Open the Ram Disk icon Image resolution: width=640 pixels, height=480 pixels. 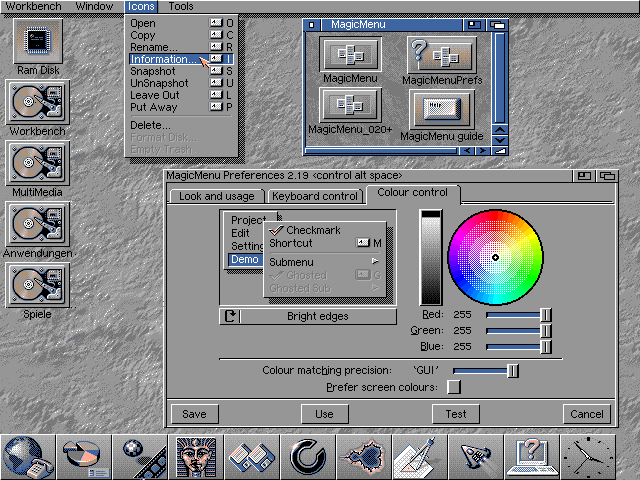click(38, 41)
